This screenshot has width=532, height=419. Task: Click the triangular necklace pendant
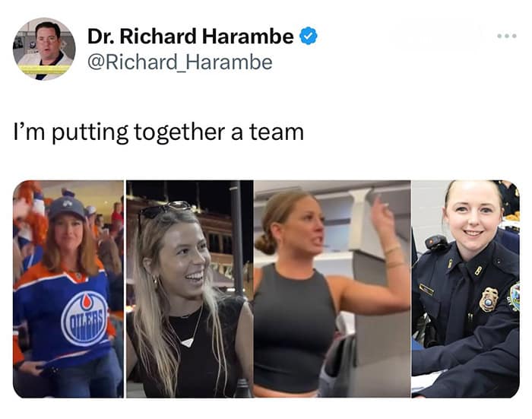(x=187, y=342)
